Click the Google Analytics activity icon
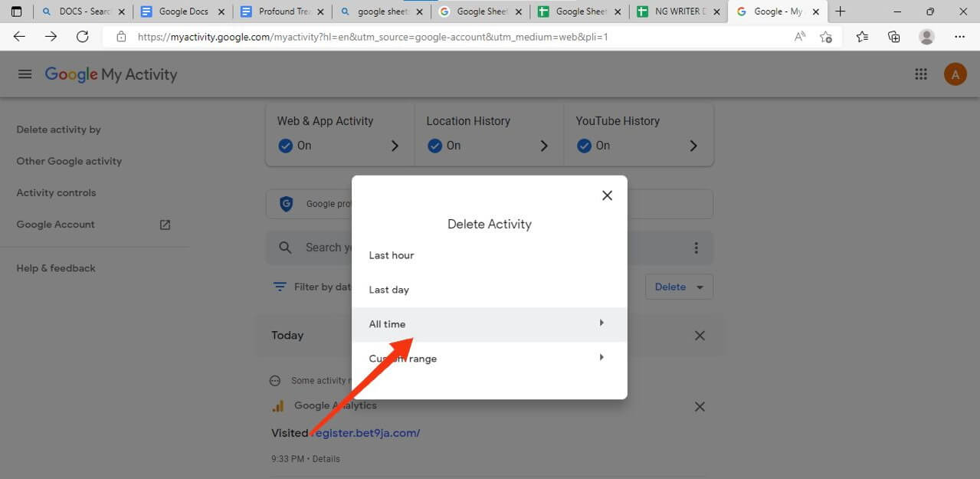The image size is (980, 479). pyautogui.click(x=277, y=405)
